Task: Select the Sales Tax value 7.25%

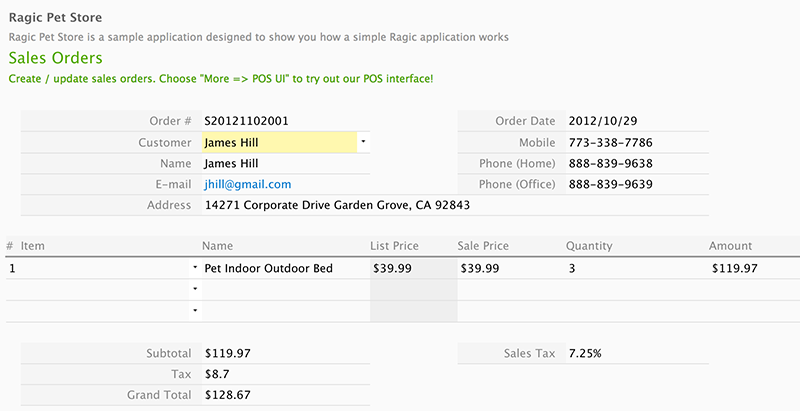Action: 585,353
